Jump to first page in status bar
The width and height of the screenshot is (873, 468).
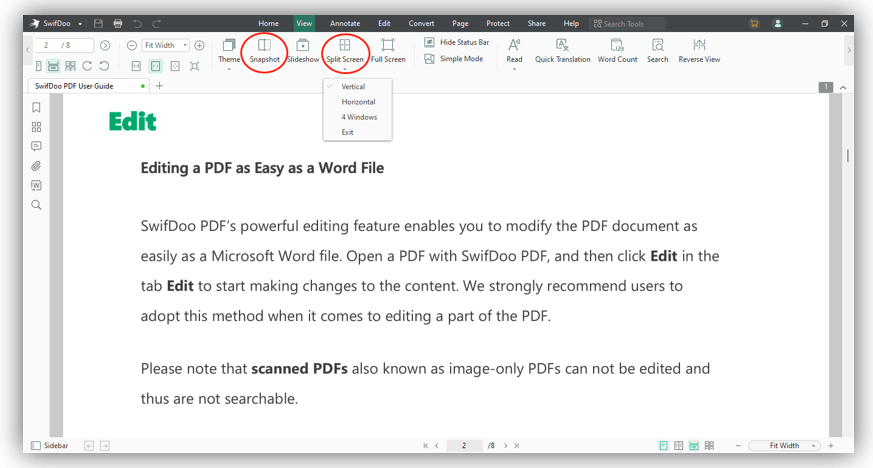425,445
